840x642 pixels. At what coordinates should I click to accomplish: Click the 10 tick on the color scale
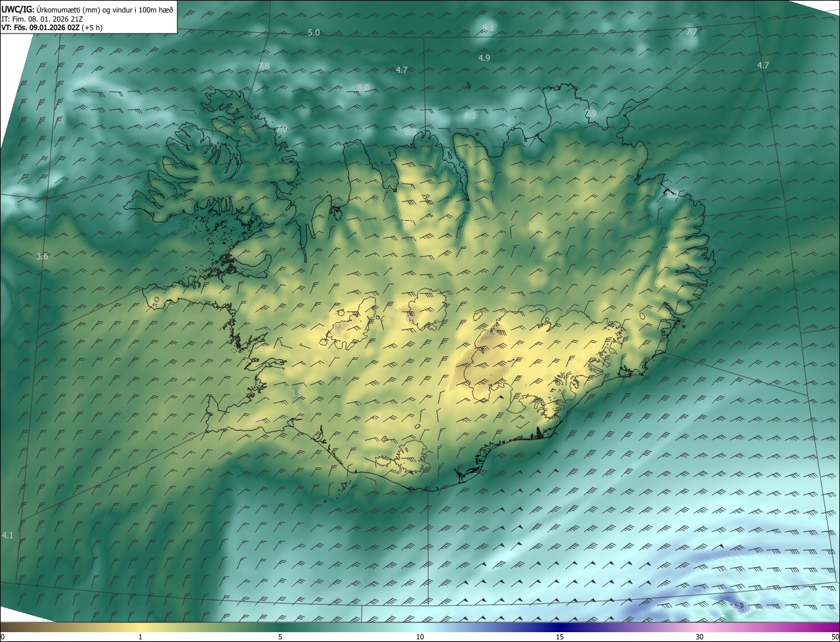point(420,637)
